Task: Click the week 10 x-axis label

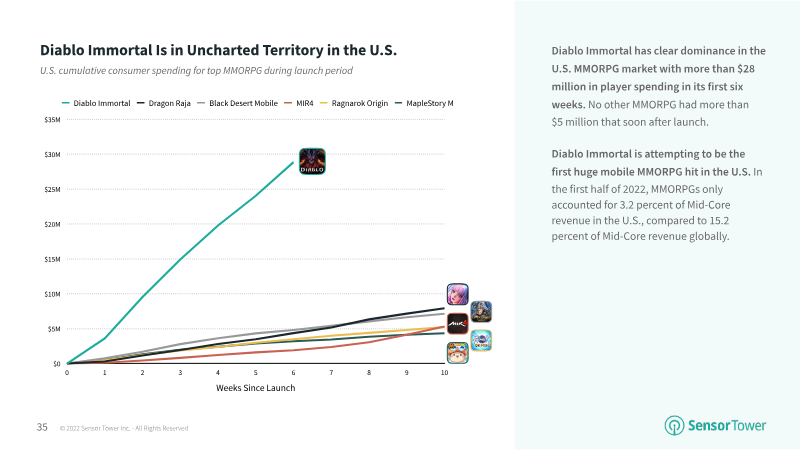Action: [x=444, y=373]
